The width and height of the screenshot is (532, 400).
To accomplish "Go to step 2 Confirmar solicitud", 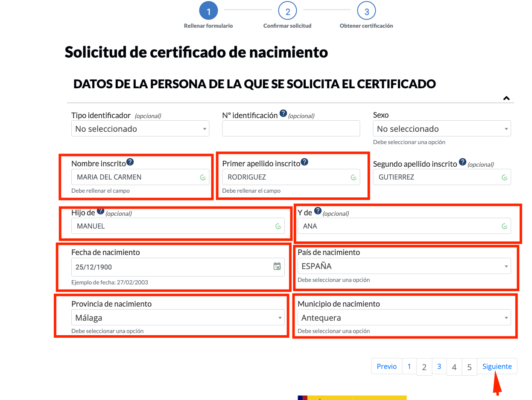I will click(287, 11).
